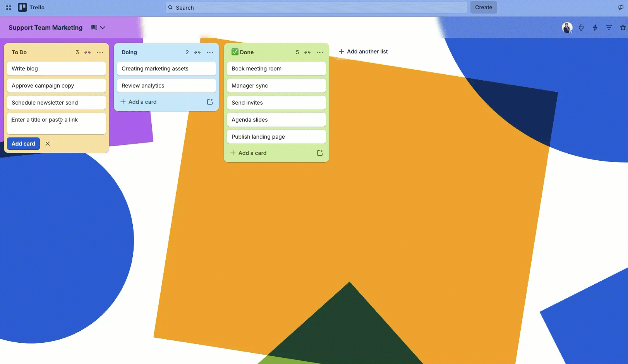Screen dimensions: 628x364
Task: Open the member avatar in board header
Action: coord(567,27)
